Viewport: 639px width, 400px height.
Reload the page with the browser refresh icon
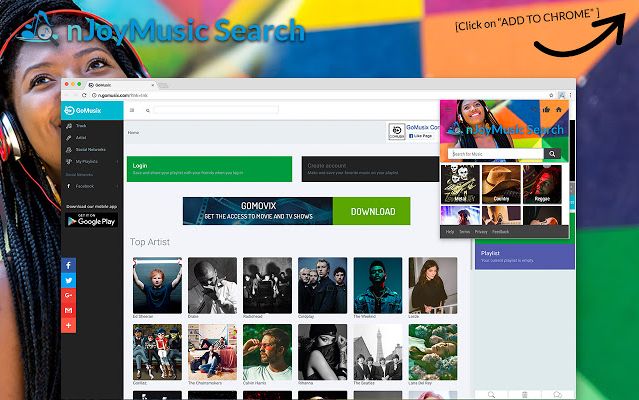(x=84, y=95)
